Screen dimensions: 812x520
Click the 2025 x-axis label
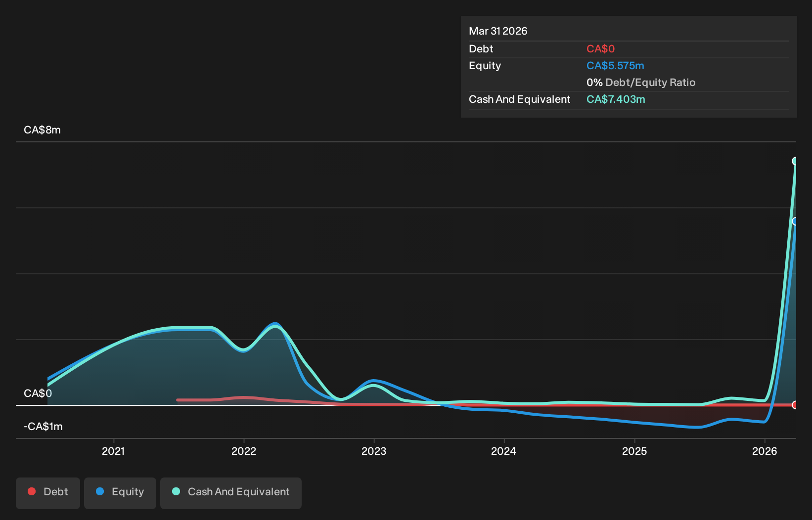coord(634,451)
